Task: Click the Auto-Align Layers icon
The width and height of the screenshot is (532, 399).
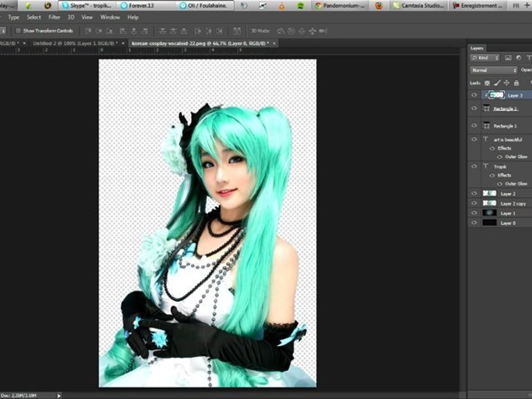Action: [x=237, y=31]
